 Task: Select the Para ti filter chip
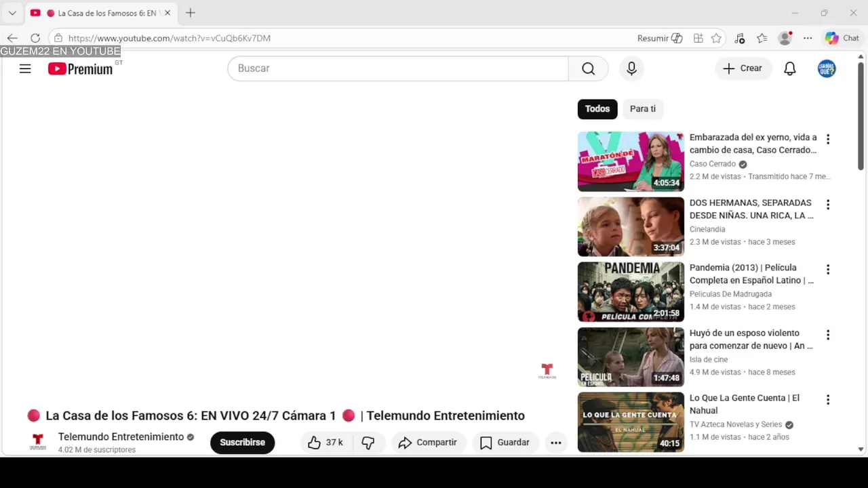tap(643, 108)
